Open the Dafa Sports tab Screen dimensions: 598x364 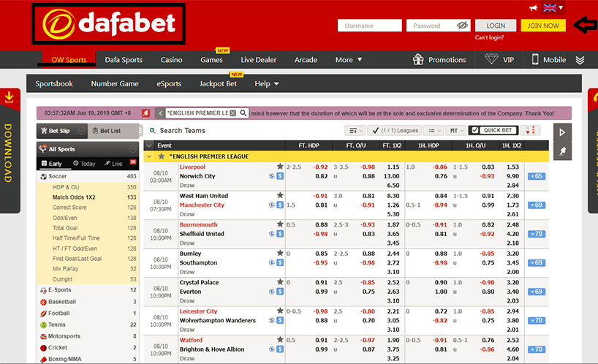pos(124,60)
